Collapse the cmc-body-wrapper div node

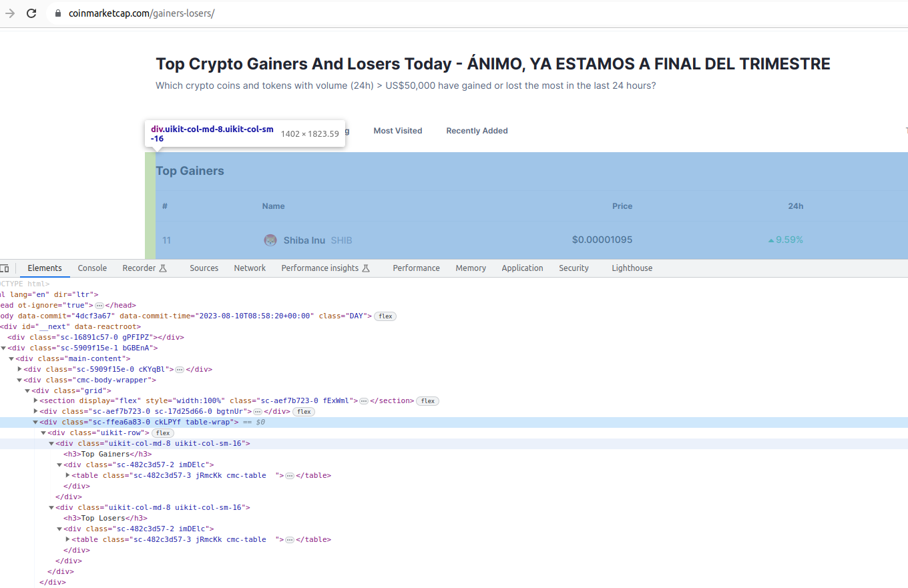[x=19, y=380]
